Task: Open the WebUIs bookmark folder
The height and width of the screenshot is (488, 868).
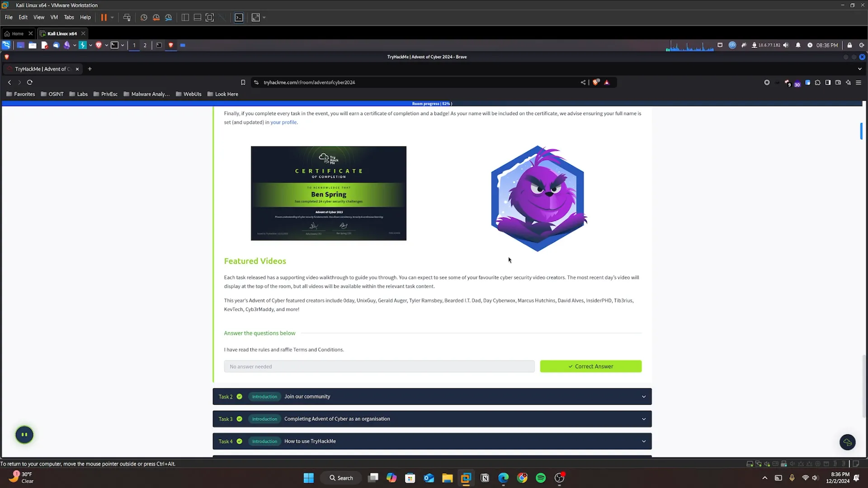Action: [x=189, y=94]
